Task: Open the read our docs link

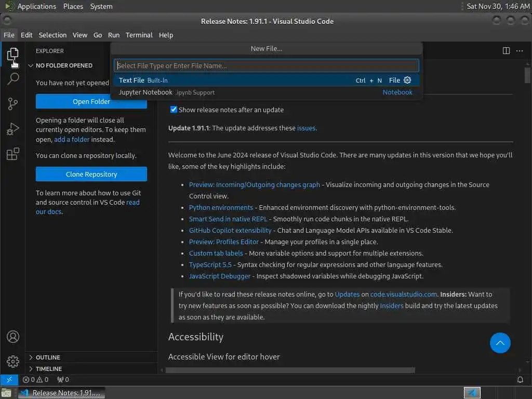Action: pyautogui.click(x=132, y=203)
